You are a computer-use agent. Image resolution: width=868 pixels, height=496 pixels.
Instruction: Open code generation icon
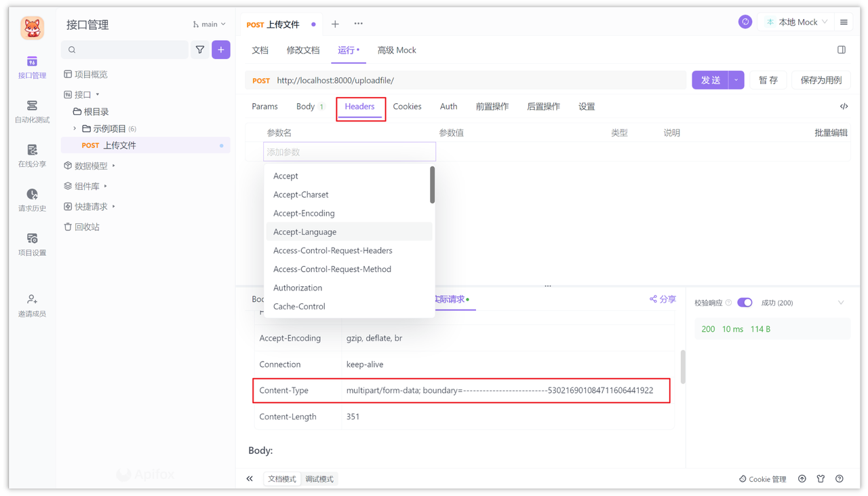pos(844,107)
